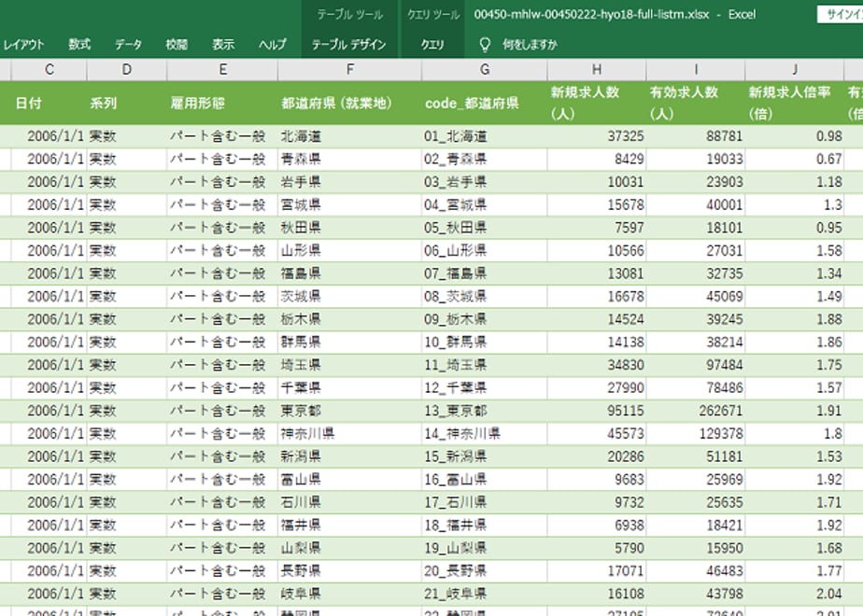Select the cell containing 27990
Viewport: 863px width, 616px height.
[597, 388]
